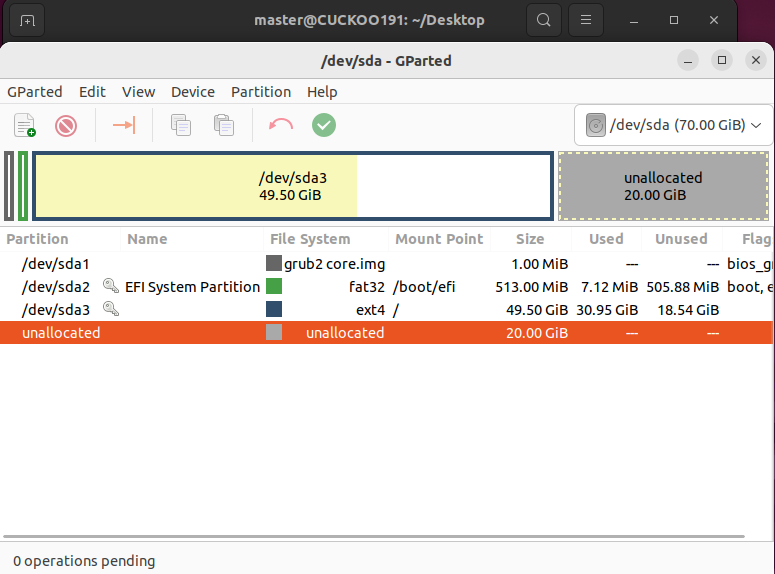Select the /dev/sda2 partition row
This screenshot has height=574, width=775.
pos(387,287)
